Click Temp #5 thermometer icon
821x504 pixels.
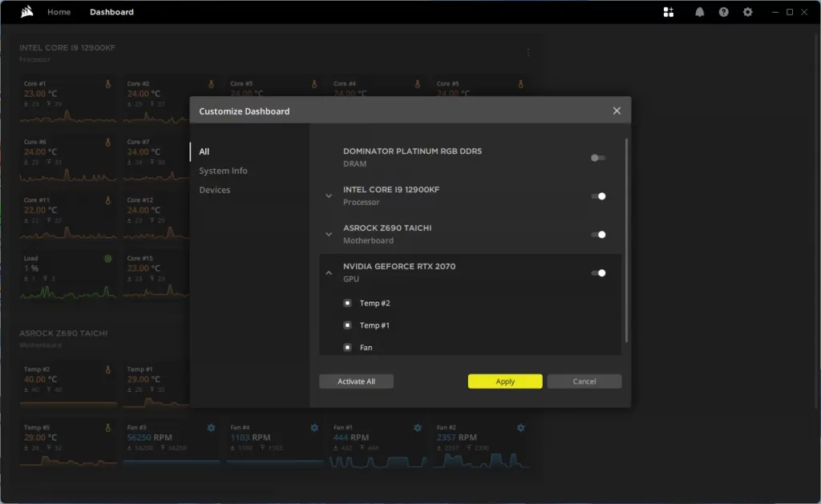pyautogui.click(x=108, y=428)
